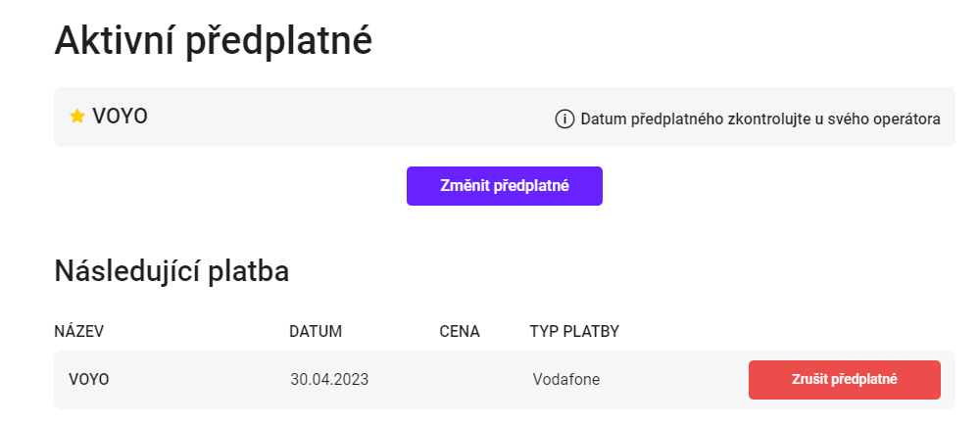The width and height of the screenshot is (980, 425).
Task: Click the NÁZEV column header
Action: point(78,331)
